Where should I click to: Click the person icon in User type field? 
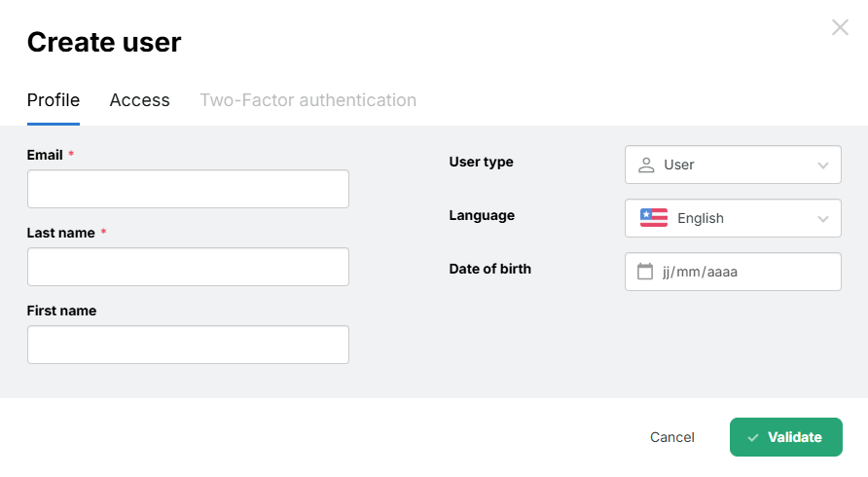[x=645, y=165]
